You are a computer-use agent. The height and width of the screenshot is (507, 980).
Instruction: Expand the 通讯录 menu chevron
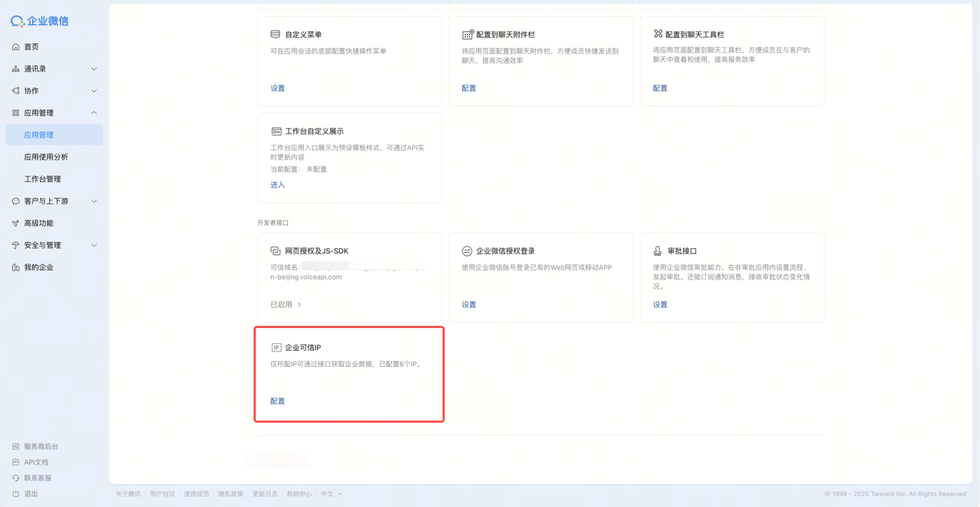click(94, 69)
